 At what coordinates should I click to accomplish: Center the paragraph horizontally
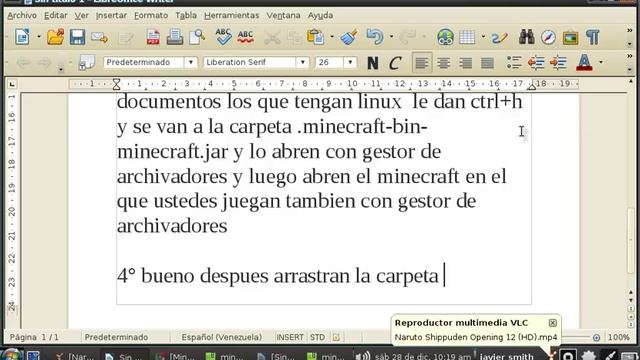pos(444,63)
